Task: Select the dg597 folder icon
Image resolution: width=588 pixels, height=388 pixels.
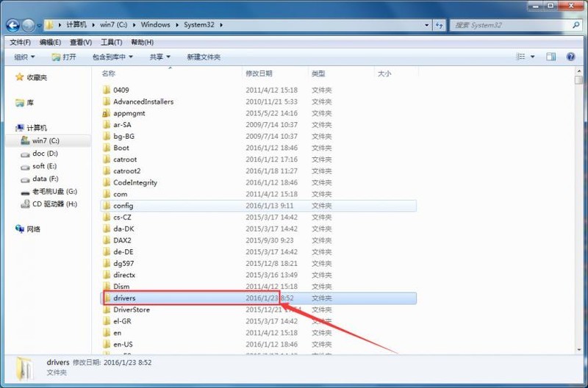Action: pyautogui.click(x=107, y=264)
